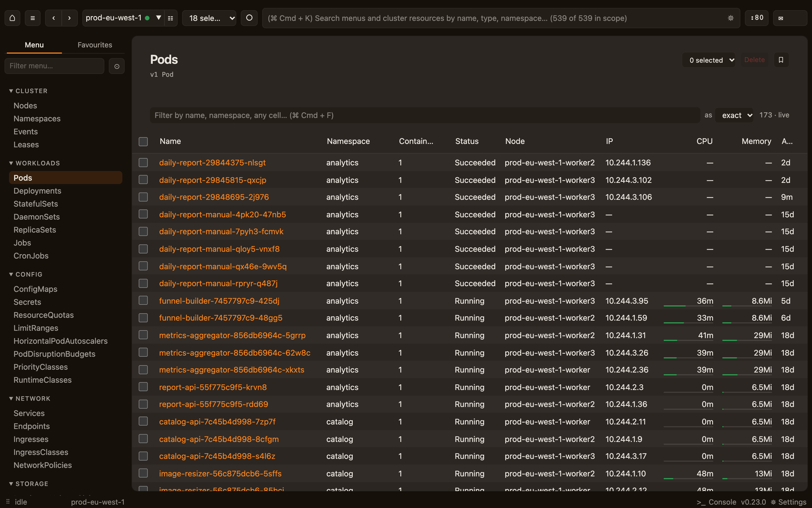
Task: Open the prod-eu-west-1 cluster dropdown
Action: click(123, 18)
